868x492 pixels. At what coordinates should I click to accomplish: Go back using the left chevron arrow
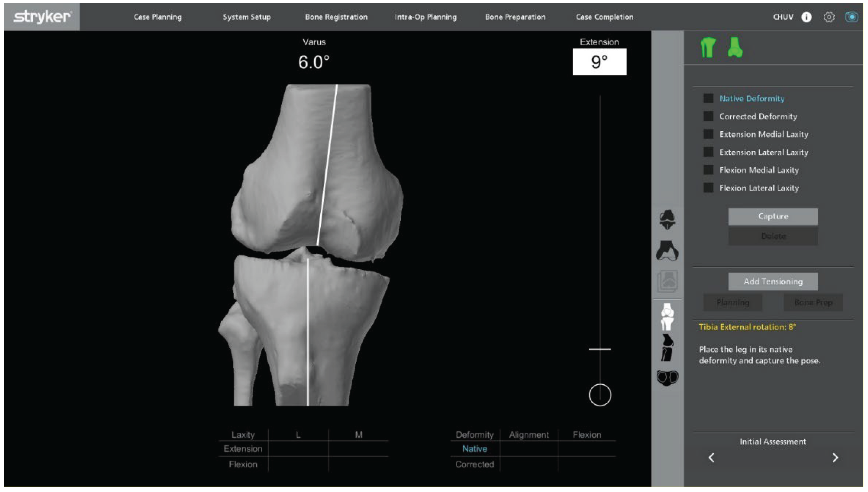pyautogui.click(x=711, y=457)
